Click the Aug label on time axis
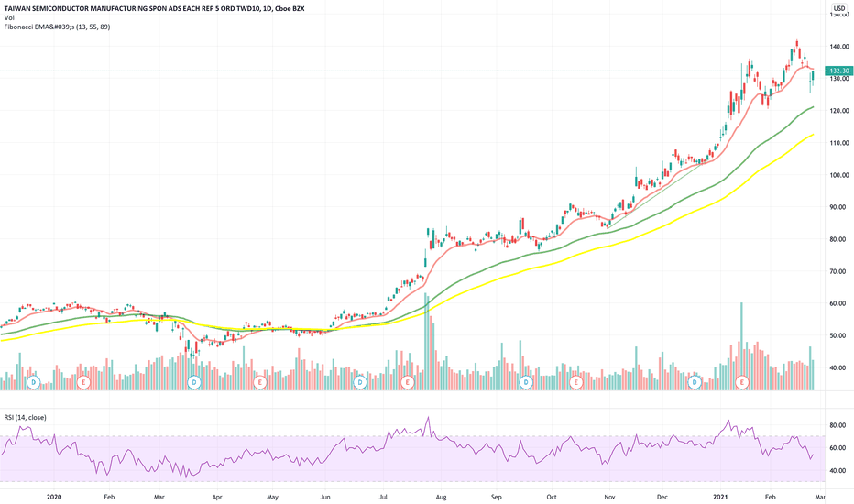This screenshot has height=504, width=854. (441, 497)
